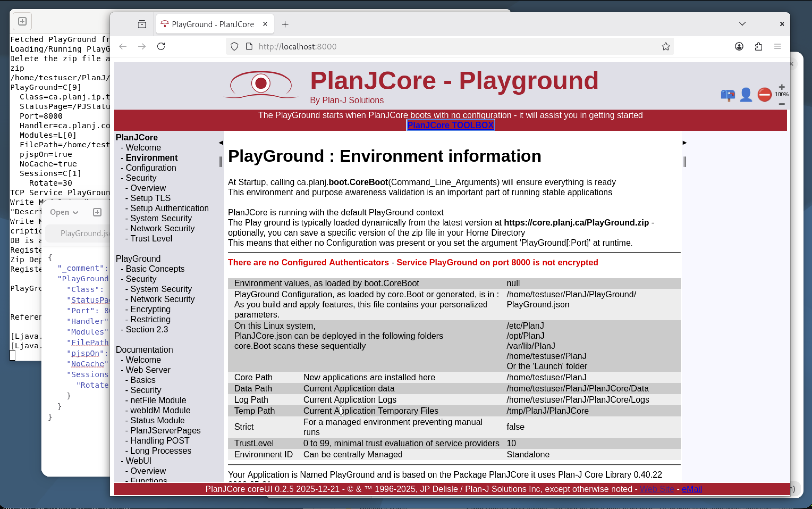This screenshot has height=509, width=812.
Task: Open the list all tabs chevron
Action: click(742, 24)
